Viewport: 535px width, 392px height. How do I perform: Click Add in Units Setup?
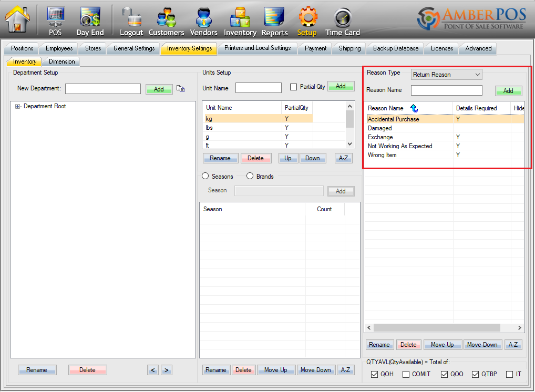[x=341, y=86]
